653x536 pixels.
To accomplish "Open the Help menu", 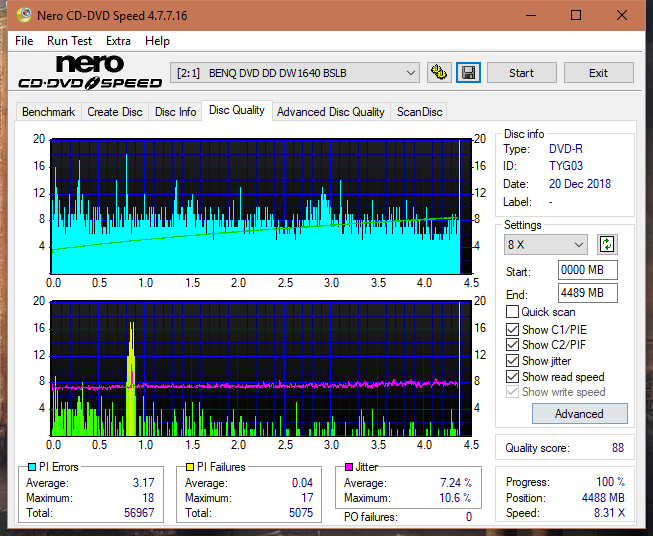I will [x=157, y=41].
